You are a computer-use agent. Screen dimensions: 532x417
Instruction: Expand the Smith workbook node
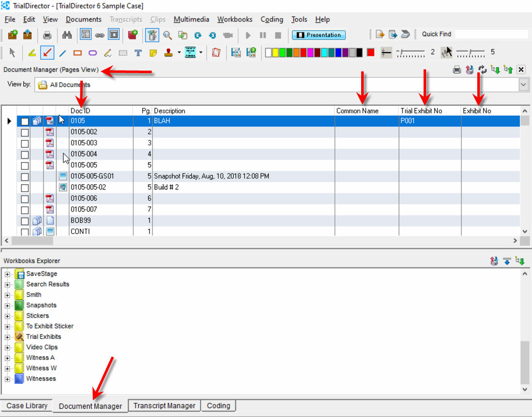pyautogui.click(x=7, y=295)
